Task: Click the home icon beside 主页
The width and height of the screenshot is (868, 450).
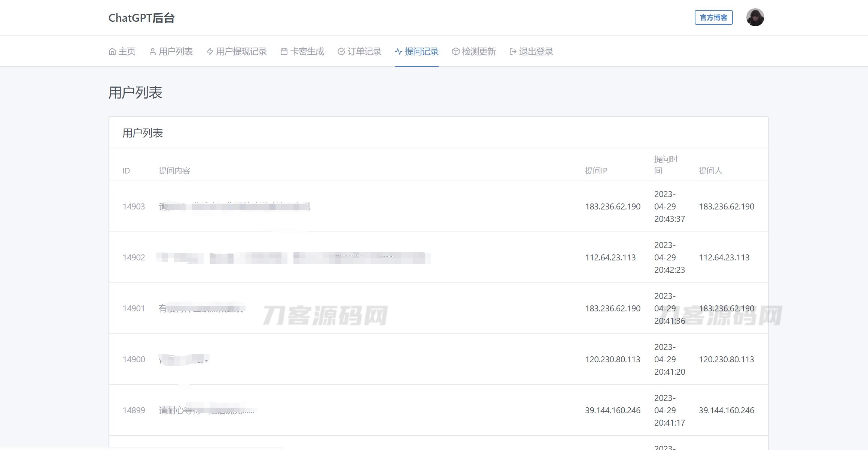Action: tap(112, 52)
